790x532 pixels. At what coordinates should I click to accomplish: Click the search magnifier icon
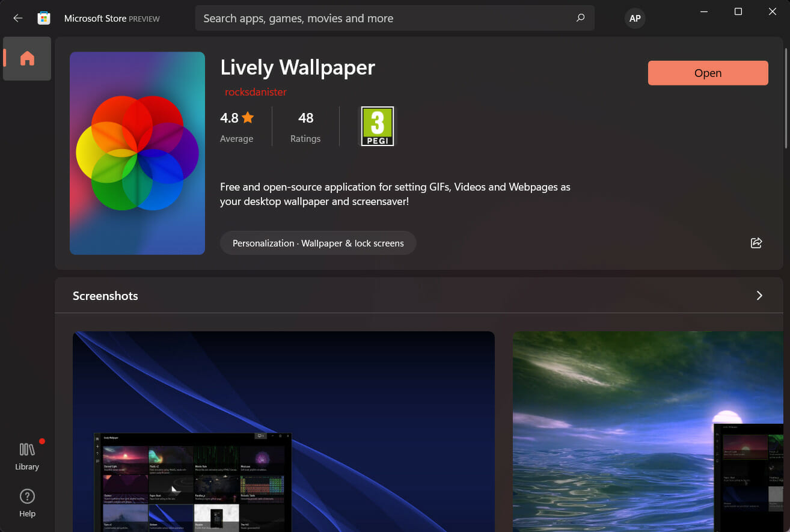pyautogui.click(x=580, y=18)
